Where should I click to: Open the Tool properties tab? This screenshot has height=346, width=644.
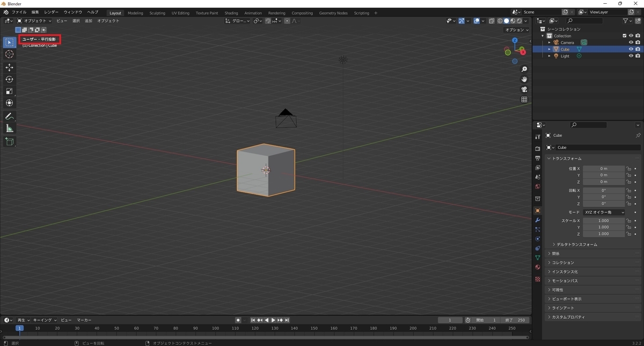(x=537, y=137)
